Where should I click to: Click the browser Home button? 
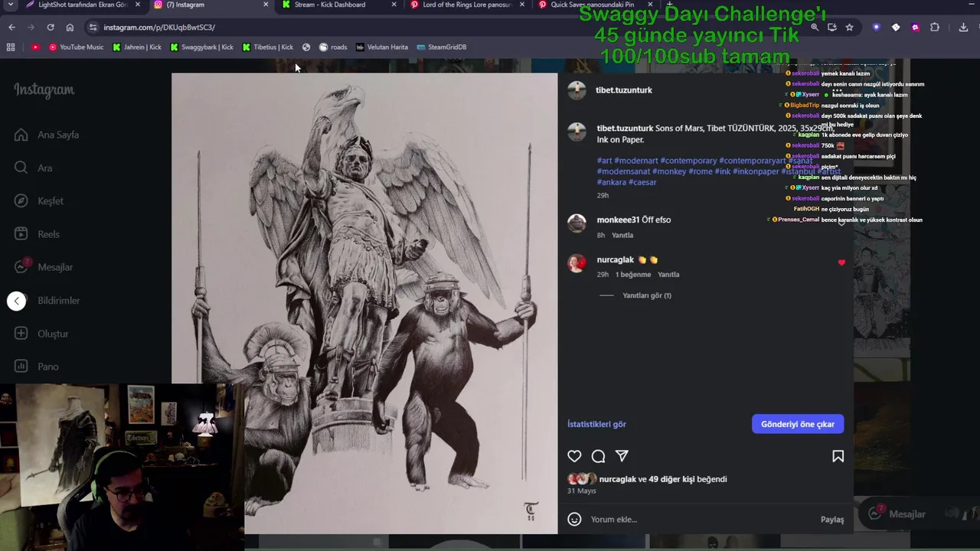pos(70,27)
